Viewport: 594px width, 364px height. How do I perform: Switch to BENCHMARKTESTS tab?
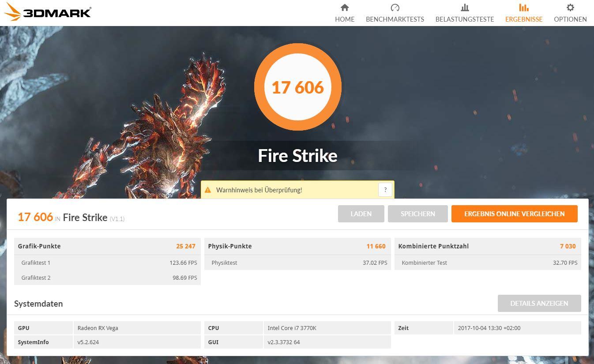pos(395,13)
